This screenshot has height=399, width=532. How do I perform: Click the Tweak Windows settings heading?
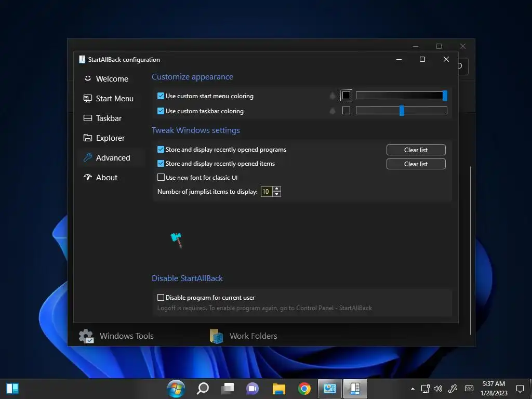tap(196, 130)
